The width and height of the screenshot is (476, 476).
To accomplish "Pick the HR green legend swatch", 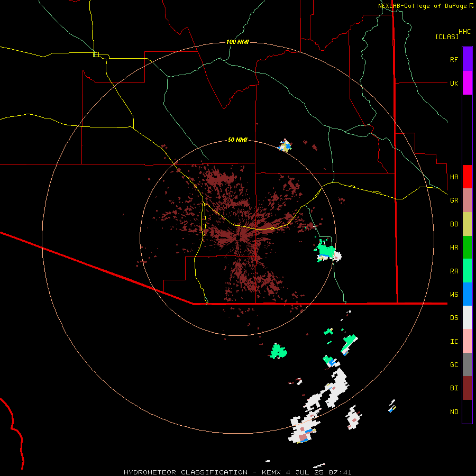I will [467, 248].
